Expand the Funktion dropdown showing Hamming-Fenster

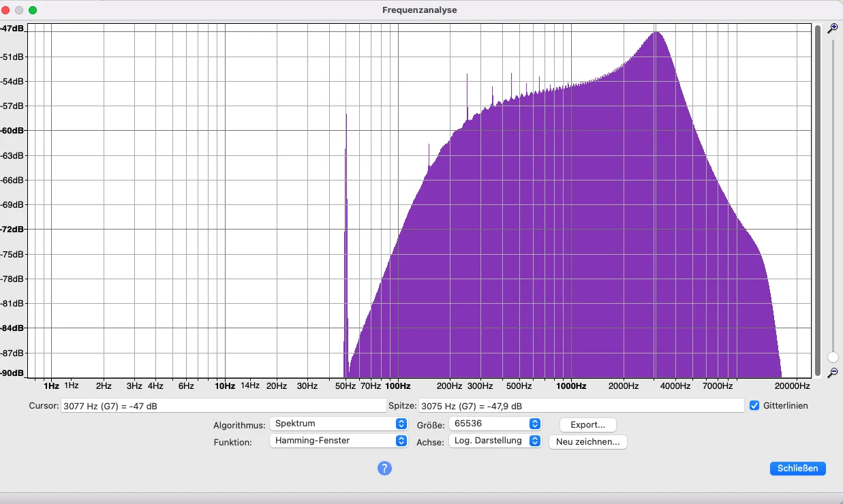[339, 441]
